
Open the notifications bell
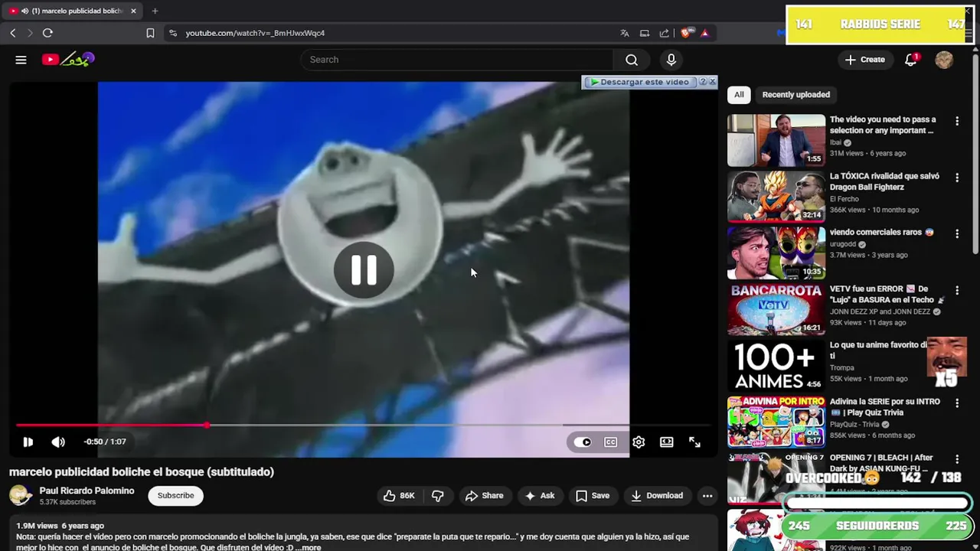[910, 60]
